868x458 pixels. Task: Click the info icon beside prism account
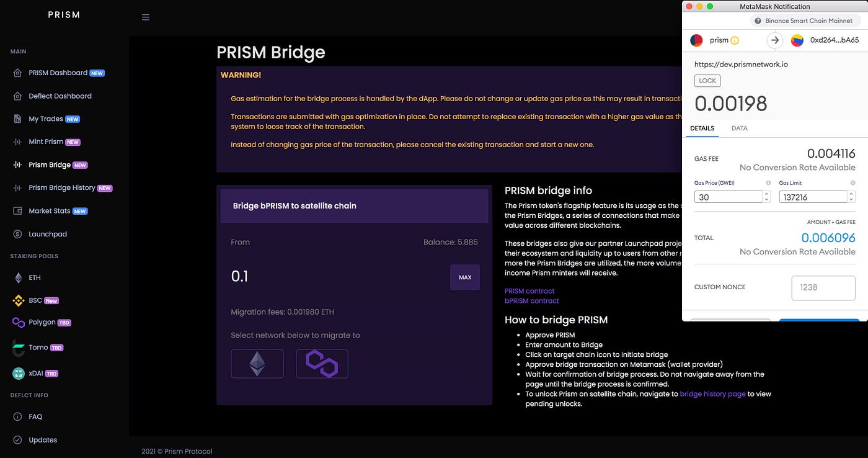pyautogui.click(x=735, y=40)
